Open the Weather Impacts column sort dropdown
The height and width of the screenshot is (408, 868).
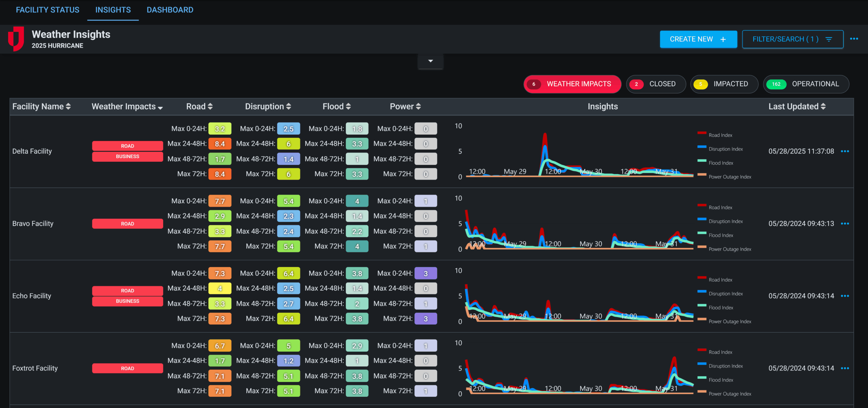coord(160,107)
